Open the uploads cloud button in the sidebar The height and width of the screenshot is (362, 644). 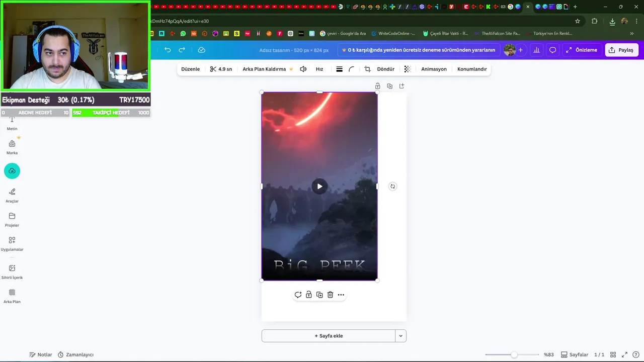12,171
